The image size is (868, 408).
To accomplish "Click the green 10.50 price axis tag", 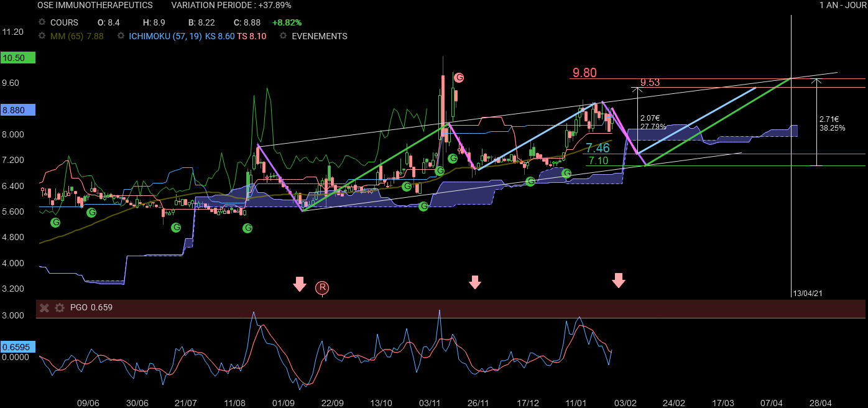I will click(19, 58).
